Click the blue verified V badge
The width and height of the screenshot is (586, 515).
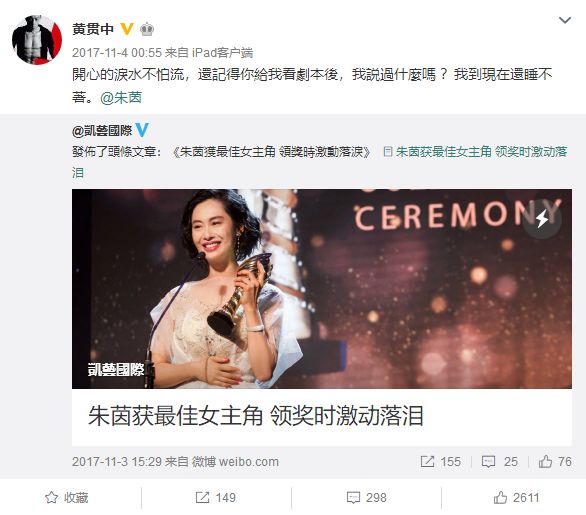142,130
